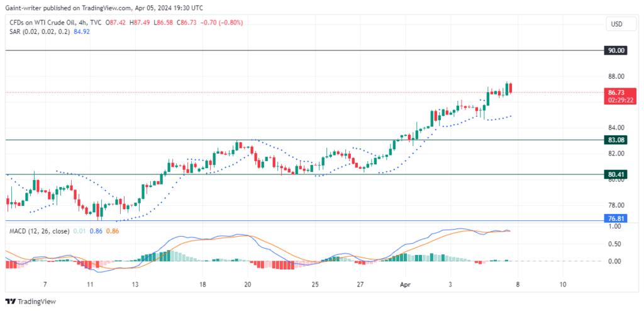Click the candle countdown timer 02:29:22
The height and width of the screenshot is (311, 644).
(620, 100)
